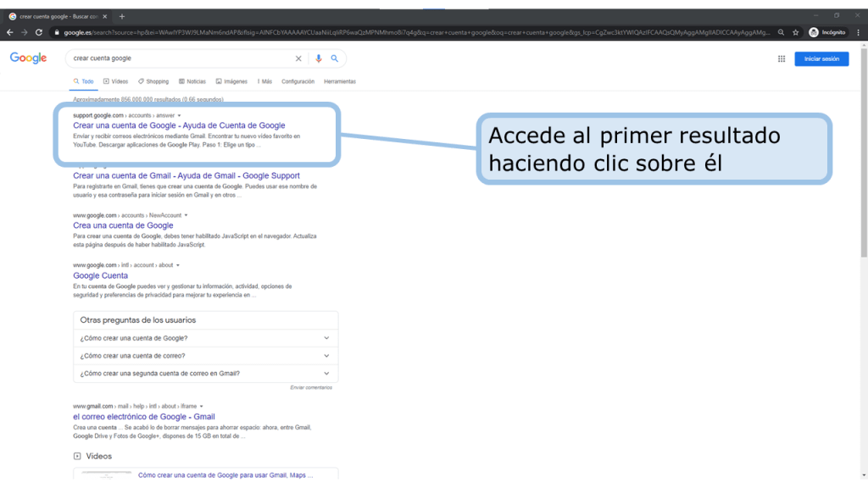Expand '¿Cómo crear una cuenta de Google?'

pyautogui.click(x=205, y=338)
